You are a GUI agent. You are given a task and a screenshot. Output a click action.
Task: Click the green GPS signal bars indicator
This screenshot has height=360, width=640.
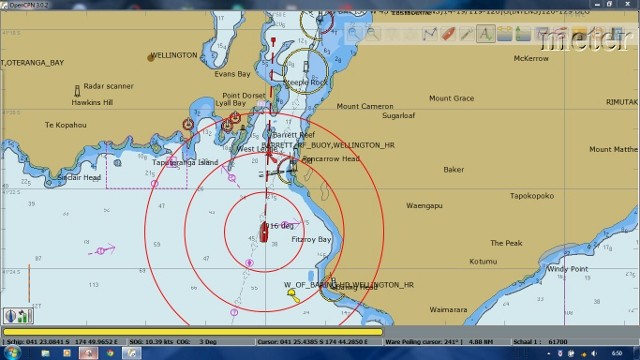[x=23, y=316]
